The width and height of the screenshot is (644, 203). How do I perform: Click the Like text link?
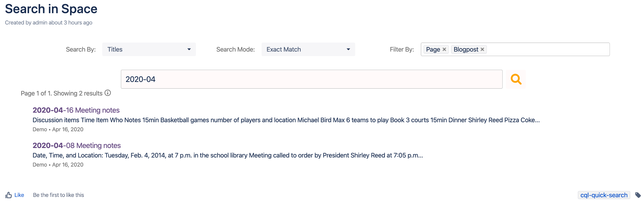(x=19, y=195)
